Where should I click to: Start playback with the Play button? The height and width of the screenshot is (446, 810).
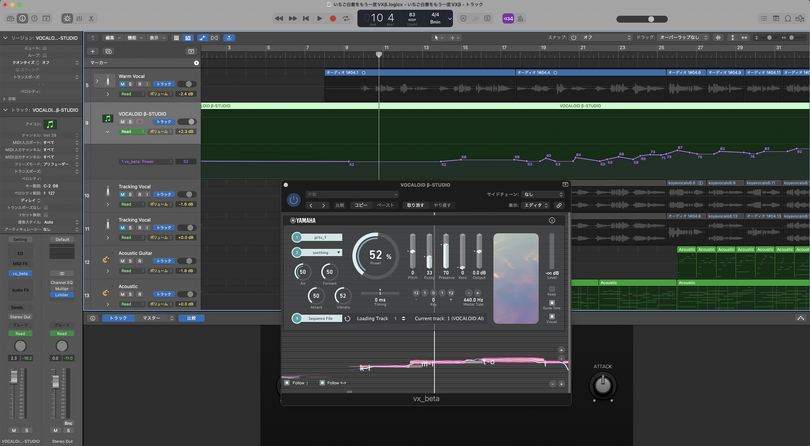pyautogui.click(x=319, y=18)
